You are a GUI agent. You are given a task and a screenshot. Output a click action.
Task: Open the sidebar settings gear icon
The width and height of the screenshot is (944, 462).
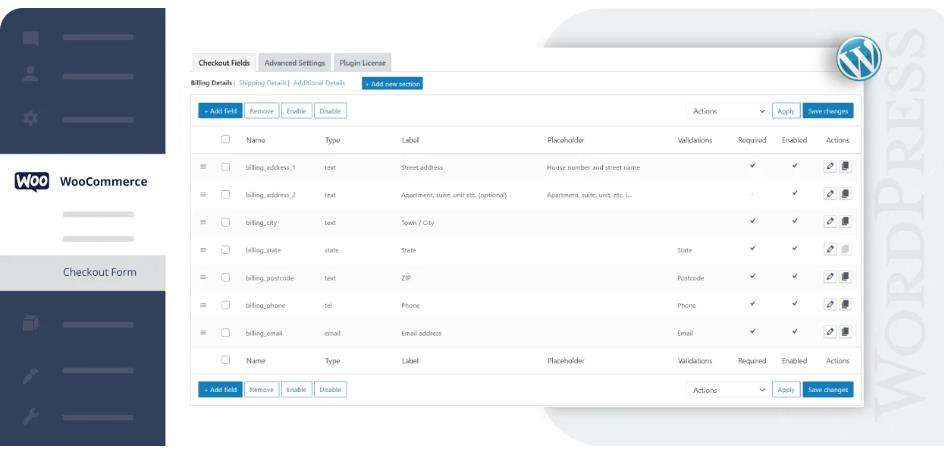(30, 117)
